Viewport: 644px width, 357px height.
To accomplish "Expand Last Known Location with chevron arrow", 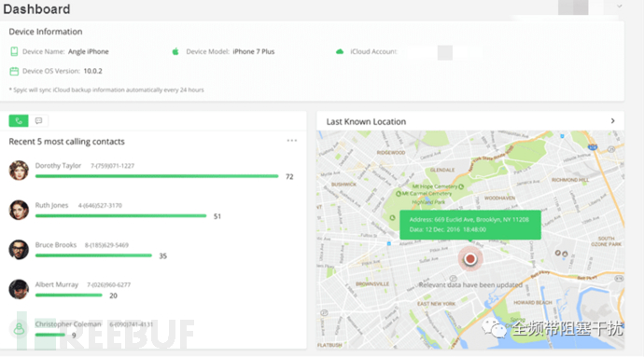I will pos(612,121).
